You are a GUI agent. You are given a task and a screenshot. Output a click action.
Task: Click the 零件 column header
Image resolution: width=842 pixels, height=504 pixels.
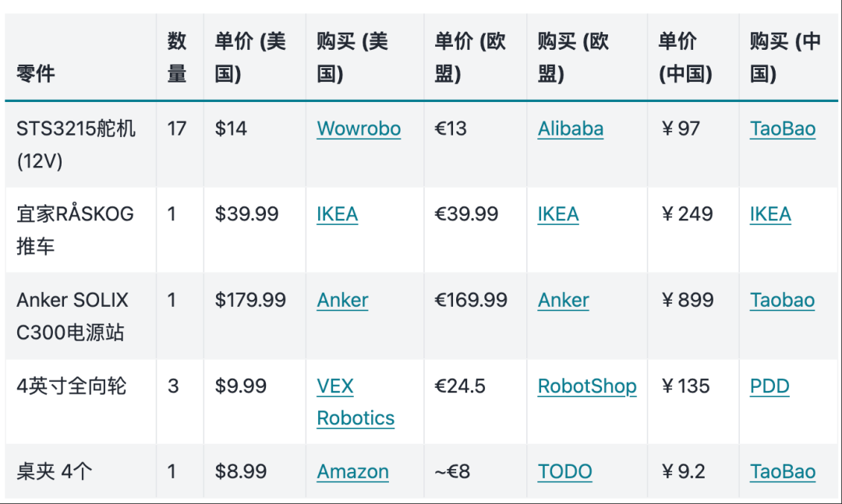35,73
